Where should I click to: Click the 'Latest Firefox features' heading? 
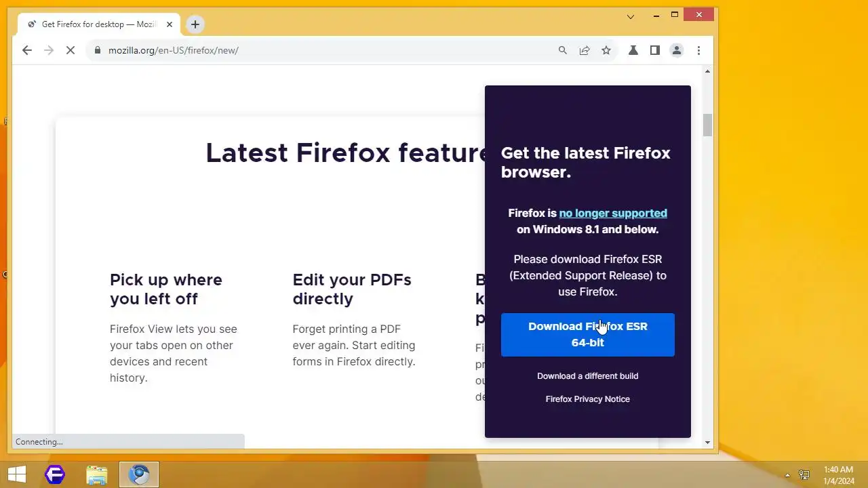coord(346,153)
